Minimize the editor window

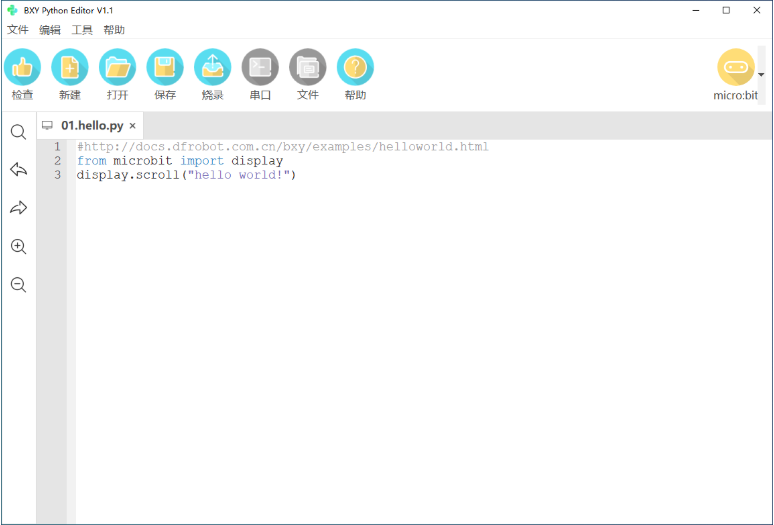click(x=696, y=10)
